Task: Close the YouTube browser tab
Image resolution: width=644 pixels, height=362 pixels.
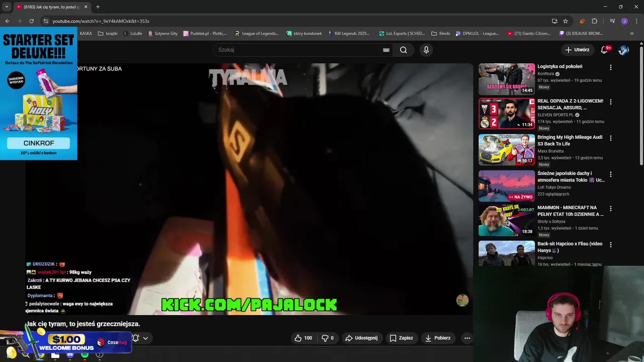Action: (86, 7)
